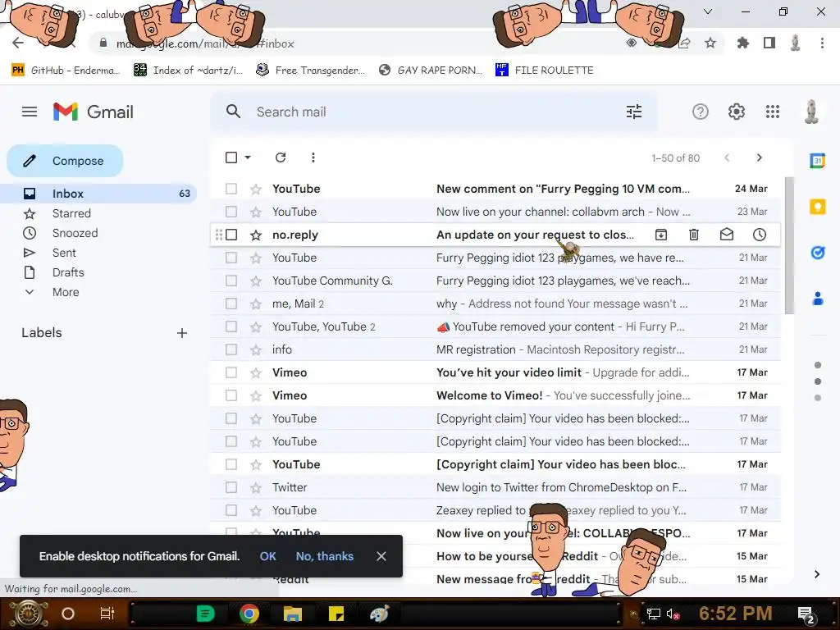This screenshot has width=840, height=630.
Task: Open the Drafts folder
Action: (68, 272)
